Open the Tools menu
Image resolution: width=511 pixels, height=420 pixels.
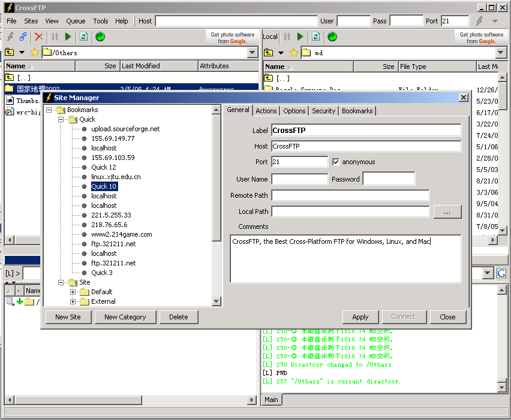click(x=100, y=21)
